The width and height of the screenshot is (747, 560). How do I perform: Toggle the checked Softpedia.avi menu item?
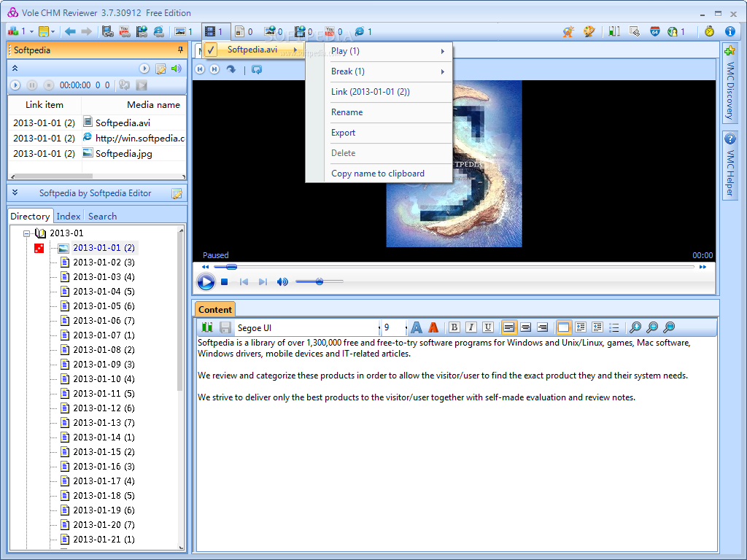coord(253,50)
